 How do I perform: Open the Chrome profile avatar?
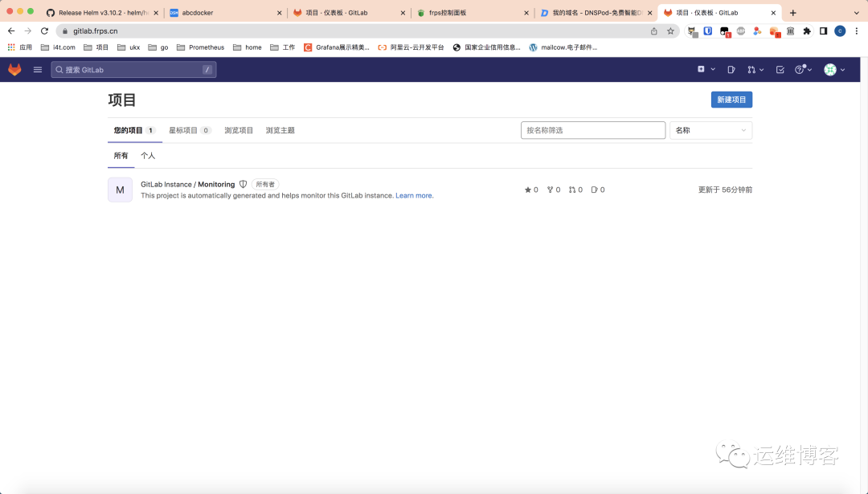pyautogui.click(x=840, y=31)
